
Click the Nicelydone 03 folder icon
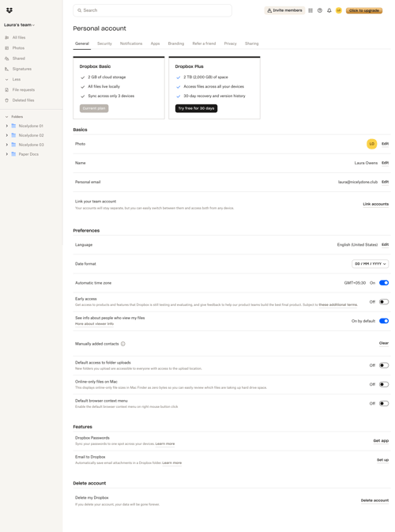[14, 145]
